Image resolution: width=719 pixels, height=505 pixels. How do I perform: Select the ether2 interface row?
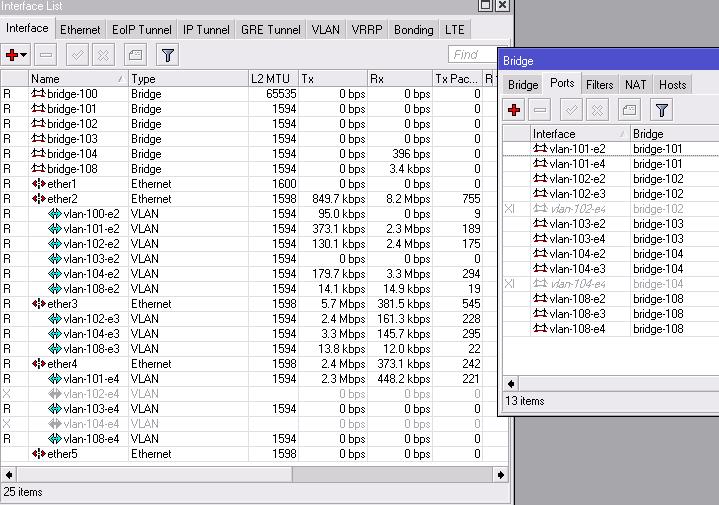(61, 199)
